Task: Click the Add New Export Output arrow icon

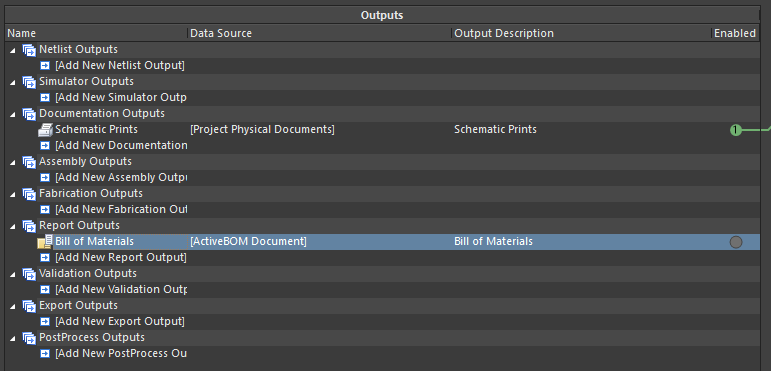Action: pos(45,322)
